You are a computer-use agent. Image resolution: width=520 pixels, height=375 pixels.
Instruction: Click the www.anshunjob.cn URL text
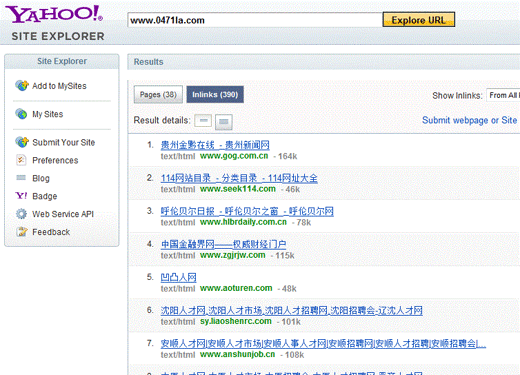tap(238, 354)
